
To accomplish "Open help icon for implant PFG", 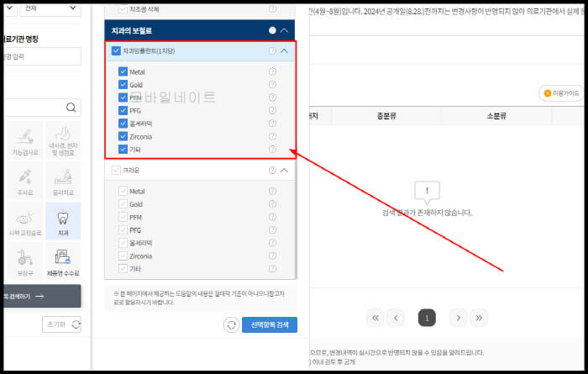I will pyautogui.click(x=272, y=110).
